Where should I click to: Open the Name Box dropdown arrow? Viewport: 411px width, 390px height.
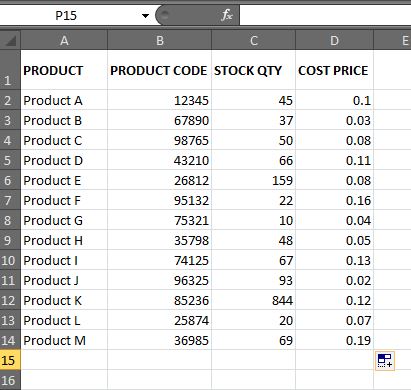point(145,16)
